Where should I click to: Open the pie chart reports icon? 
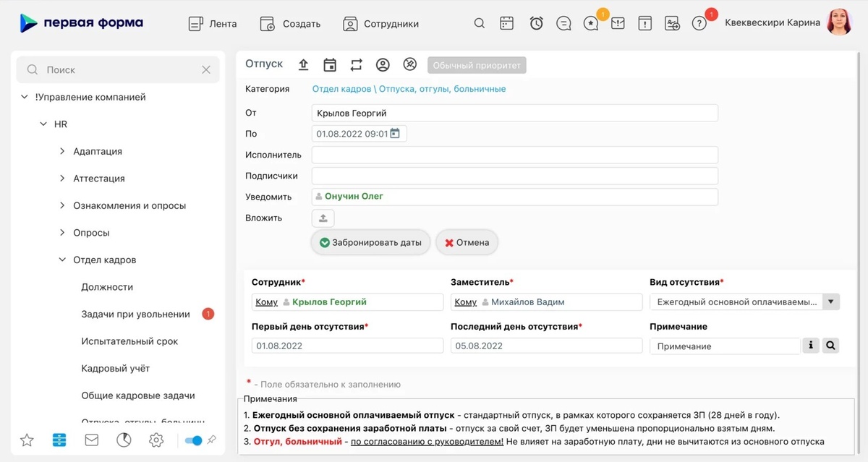(x=124, y=440)
